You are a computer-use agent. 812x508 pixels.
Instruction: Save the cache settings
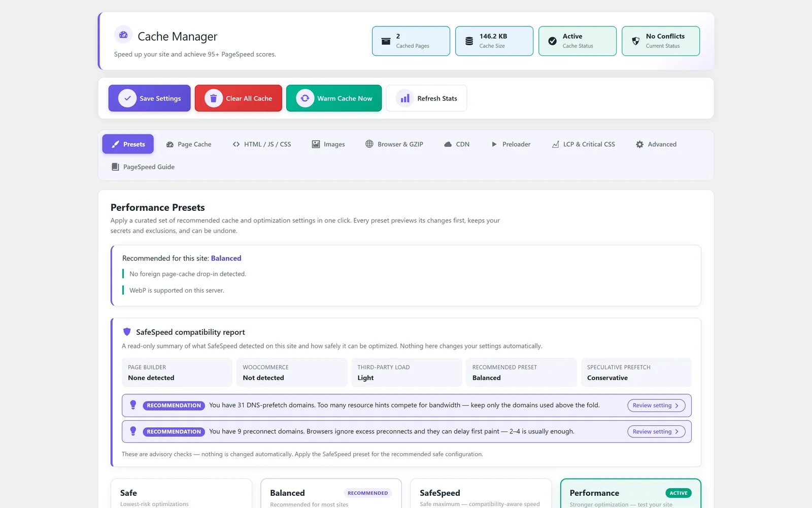[x=149, y=98]
